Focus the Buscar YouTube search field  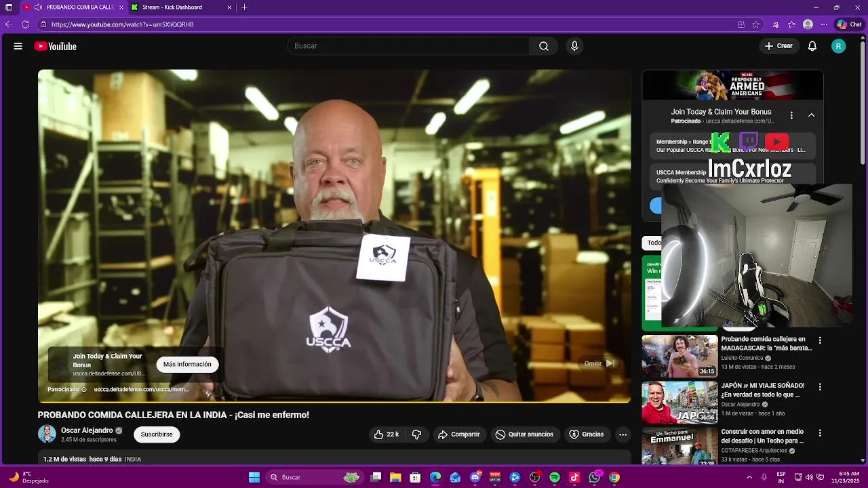tap(408, 46)
